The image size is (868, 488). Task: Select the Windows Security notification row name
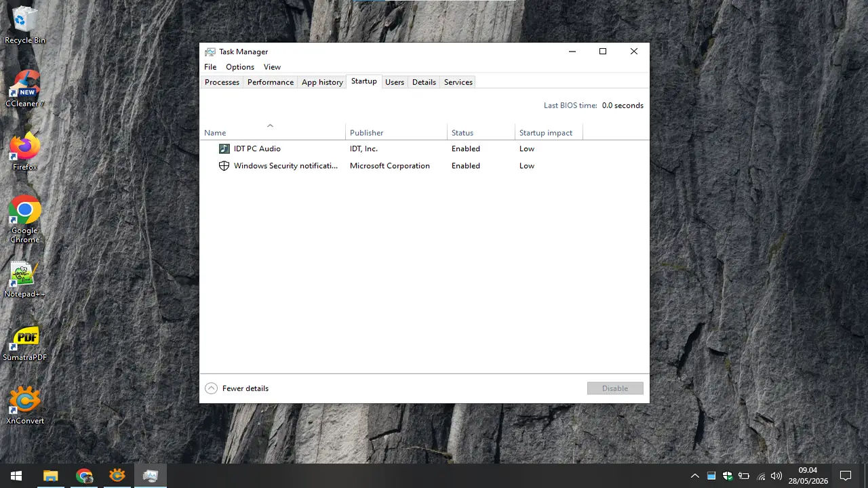point(285,165)
